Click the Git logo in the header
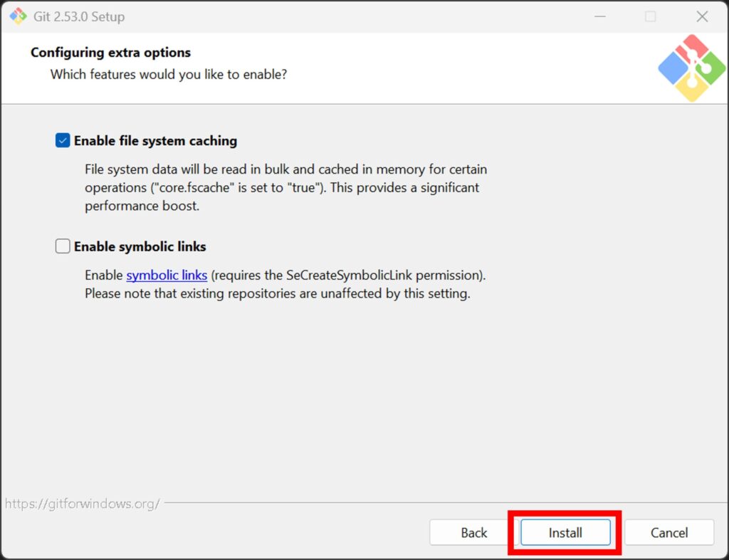The image size is (729, 560). coord(691,68)
